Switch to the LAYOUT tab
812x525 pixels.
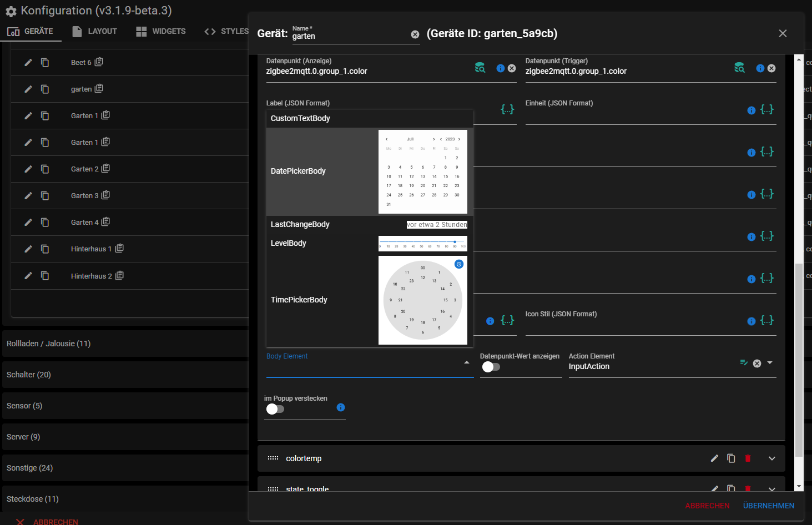95,31
